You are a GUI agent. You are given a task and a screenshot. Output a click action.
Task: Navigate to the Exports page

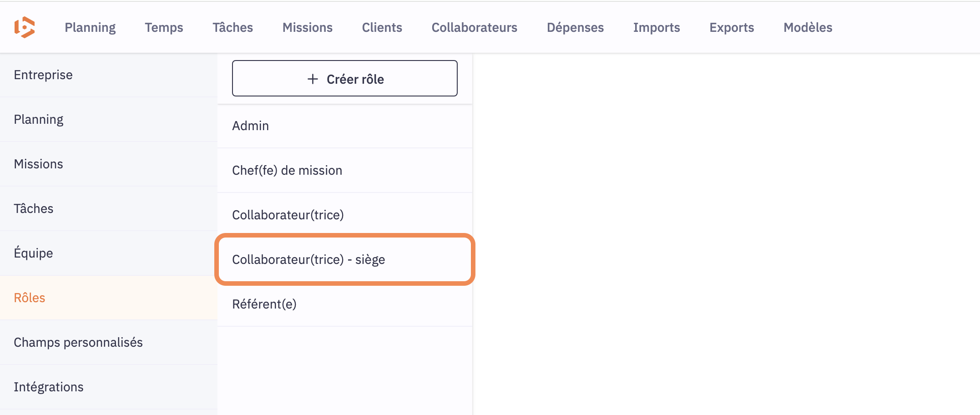(x=732, y=27)
